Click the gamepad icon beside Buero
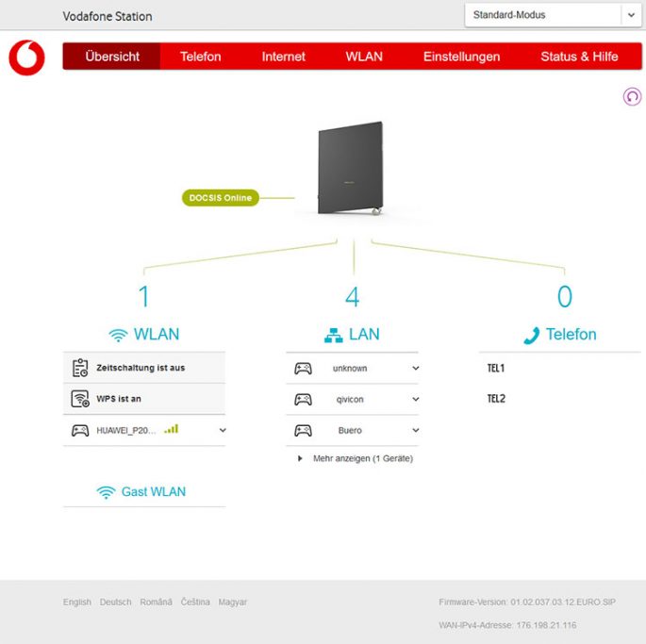646x644 pixels. tap(303, 431)
